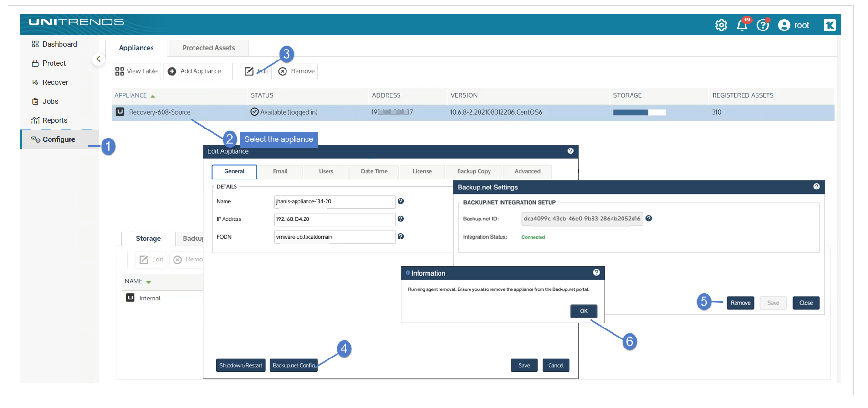Open the Email tab in Edit Appliance
Screen dimensions: 868x408
pos(280,171)
